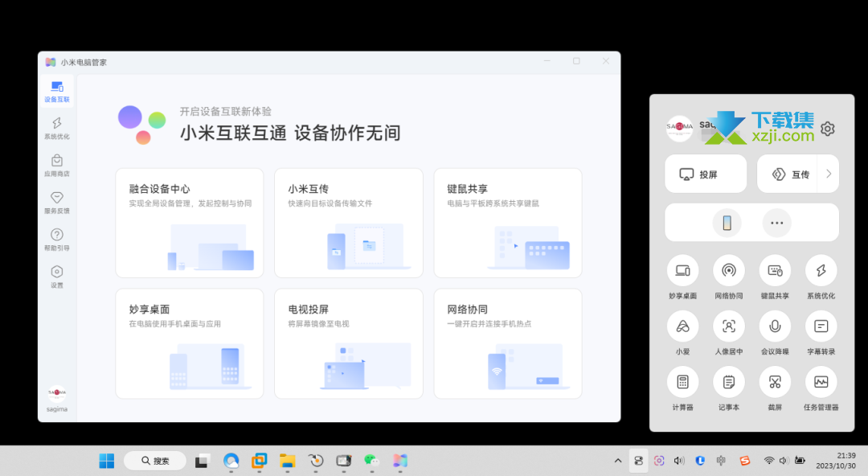Show hidden tray icons chevron
The width and height of the screenshot is (868, 476).
coord(618,461)
